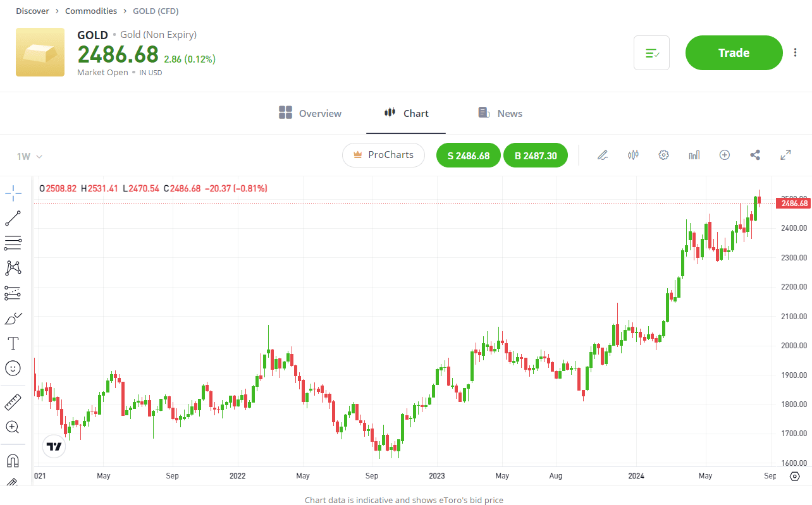Select the ruler measure tool

pos(13,401)
